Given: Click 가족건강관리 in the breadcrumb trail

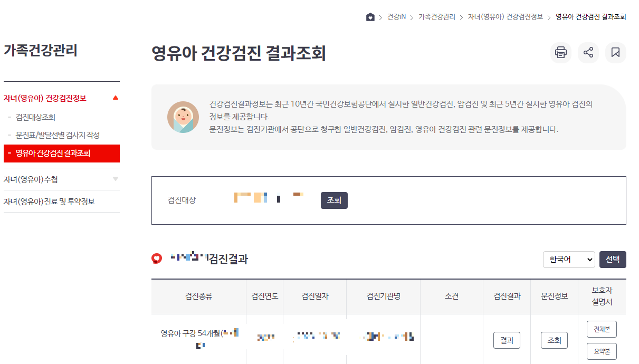Looking at the screenshot, I should [437, 16].
